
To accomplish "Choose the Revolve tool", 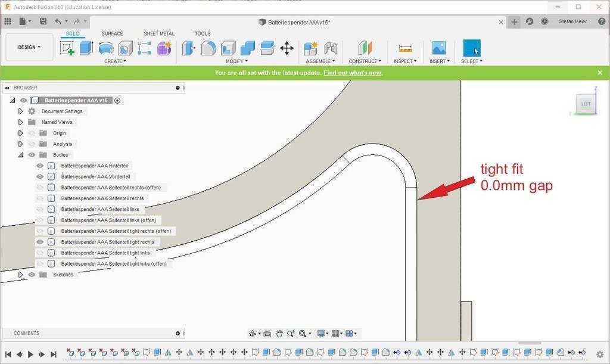I will tap(106, 48).
